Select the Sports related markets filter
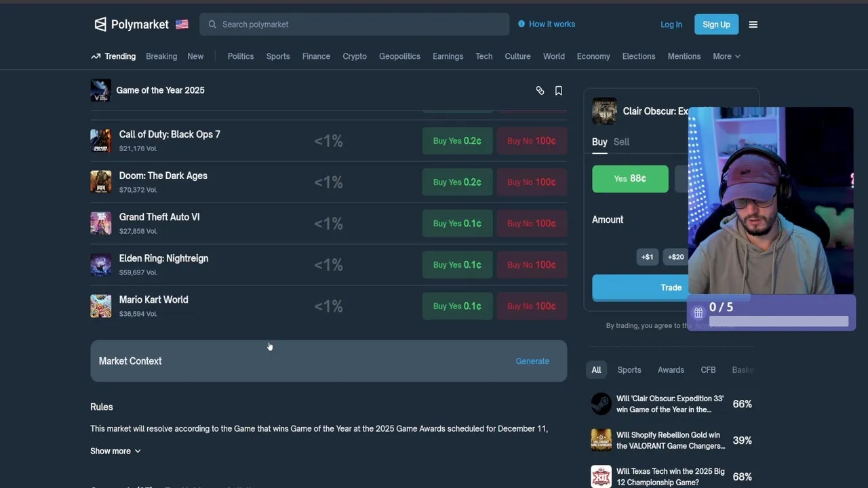868x488 pixels. tap(629, 370)
